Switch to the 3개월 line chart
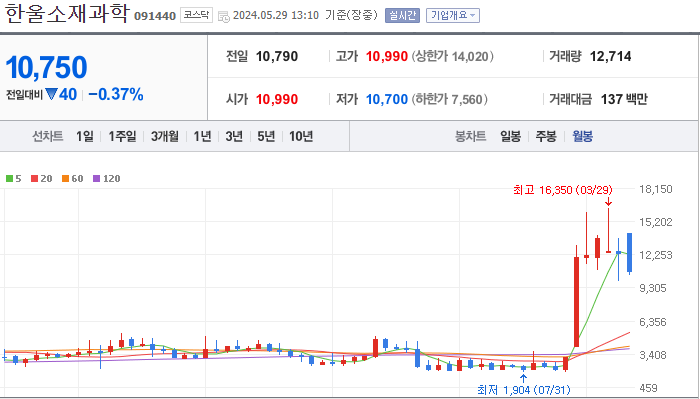This screenshot has height=399, width=700. click(165, 136)
